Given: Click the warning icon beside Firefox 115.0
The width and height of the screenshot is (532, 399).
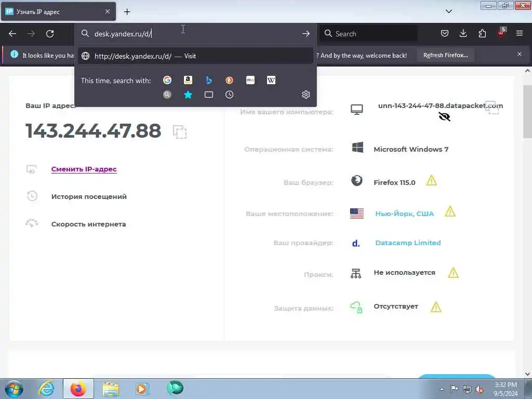Looking at the screenshot, I should [432, 180].
